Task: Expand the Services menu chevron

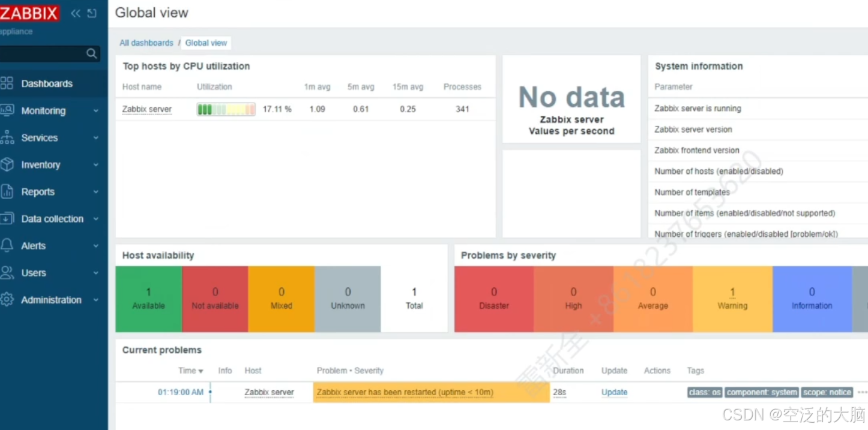Action: pos(96,138)
